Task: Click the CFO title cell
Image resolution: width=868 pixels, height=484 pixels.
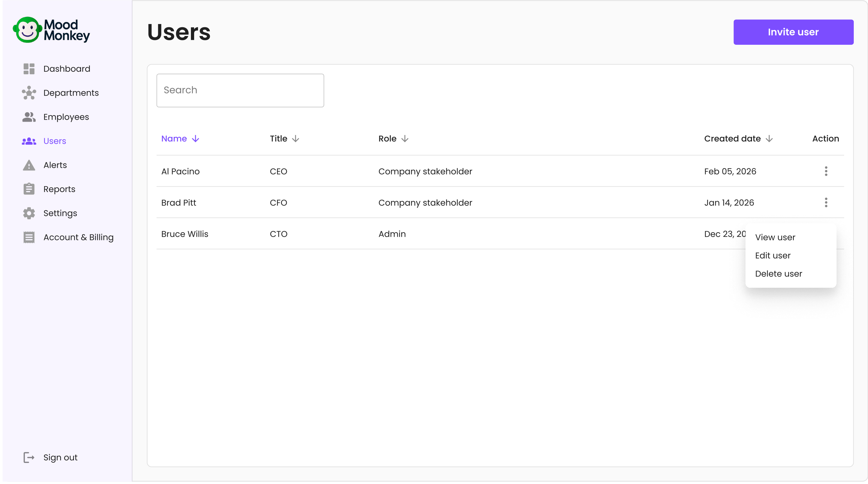Action: tap(278, 203)
